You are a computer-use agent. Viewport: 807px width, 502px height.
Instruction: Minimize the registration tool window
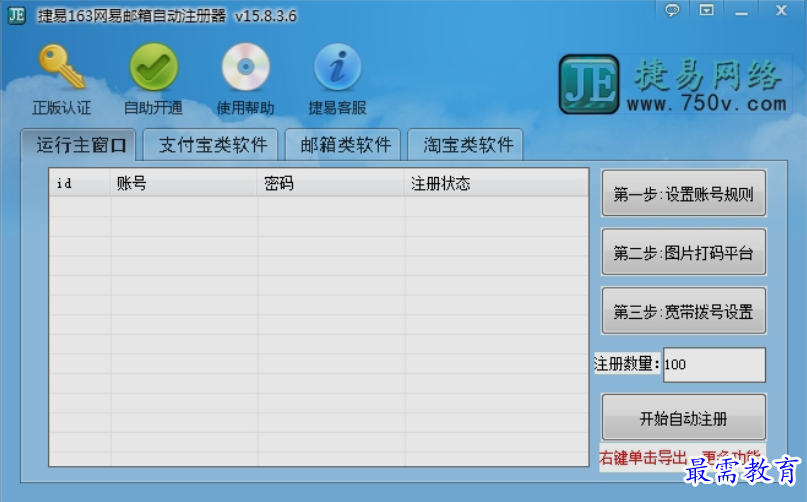pos(741,11)
